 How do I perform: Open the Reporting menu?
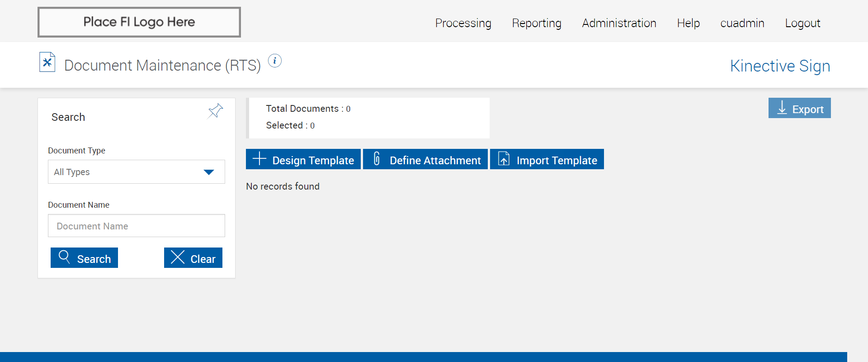tap(537, 23)
